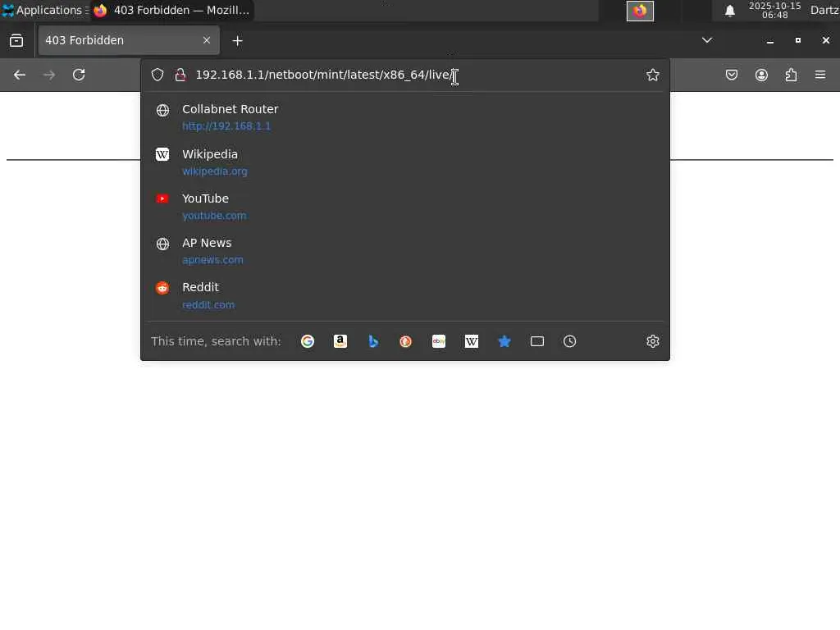
Task: Open the notifications bell
Action: [x=729, y=11]
